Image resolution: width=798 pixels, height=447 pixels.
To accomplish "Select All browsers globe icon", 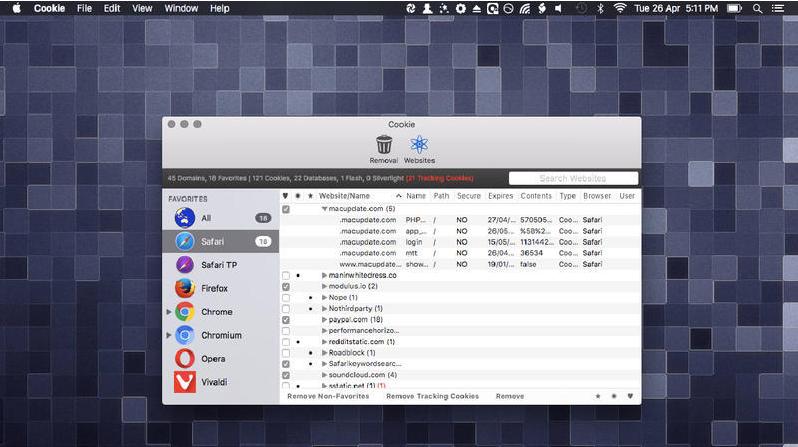I will (x=184, y=217).
